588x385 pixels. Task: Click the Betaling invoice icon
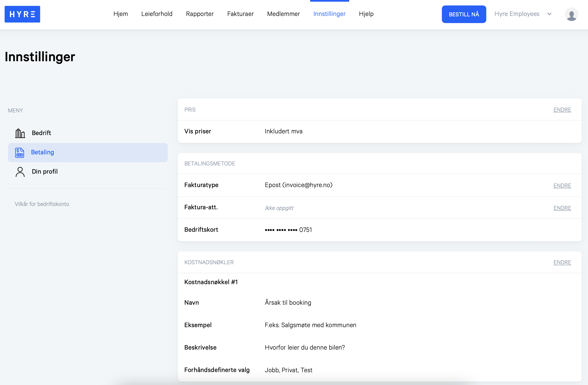coord(20,152)
